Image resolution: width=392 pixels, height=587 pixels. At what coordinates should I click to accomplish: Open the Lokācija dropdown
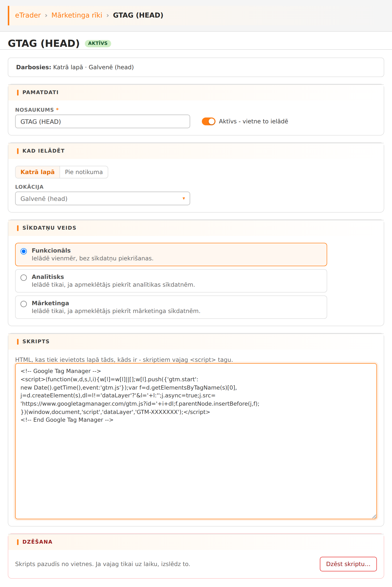click(x=102, y=198)
